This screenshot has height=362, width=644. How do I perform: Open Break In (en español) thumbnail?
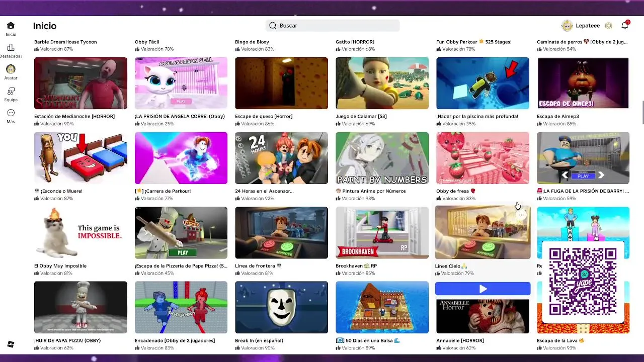[281, 307]
